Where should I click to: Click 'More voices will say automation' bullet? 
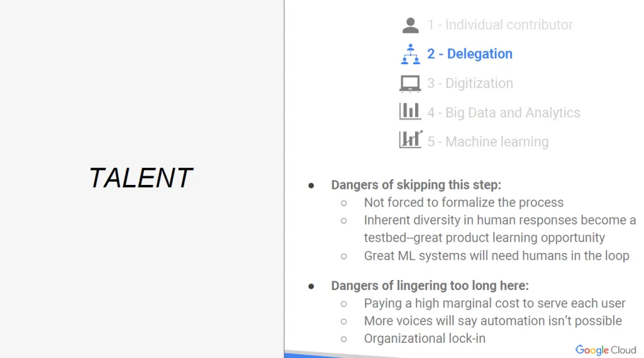click(493, 321)
